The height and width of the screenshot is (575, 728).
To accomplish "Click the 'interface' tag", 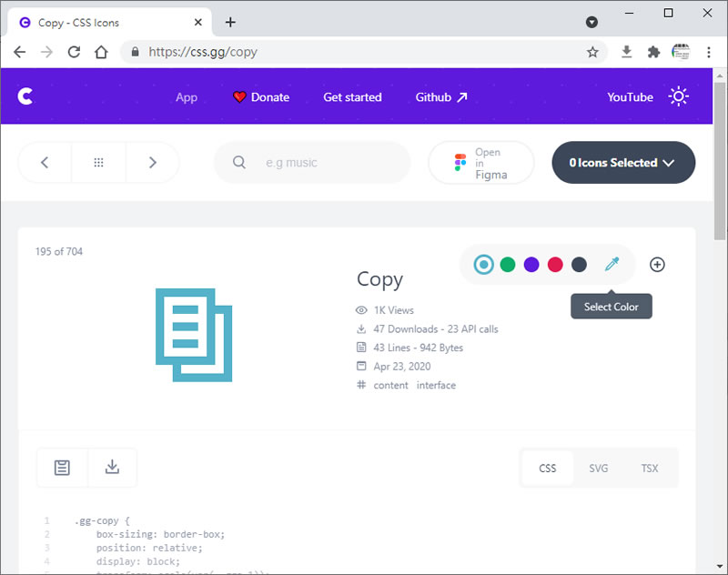I will (436, 385).
